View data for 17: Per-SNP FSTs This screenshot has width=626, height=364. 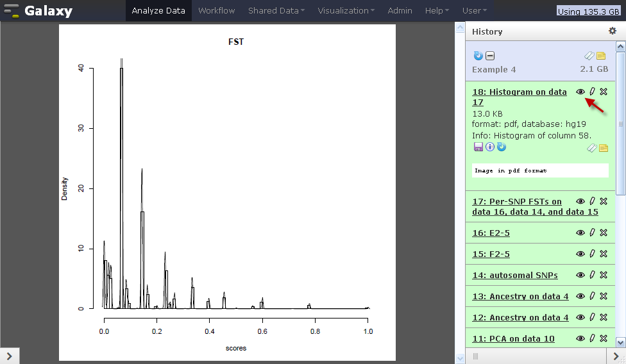point(580,201)
